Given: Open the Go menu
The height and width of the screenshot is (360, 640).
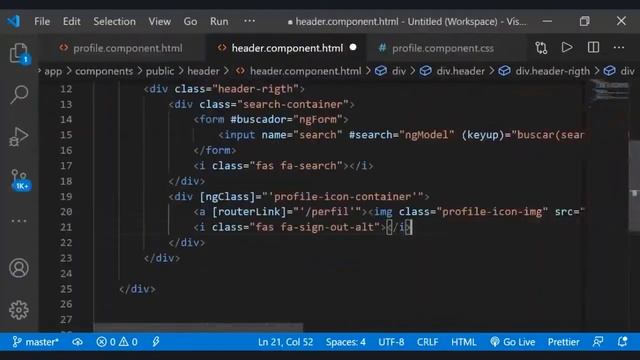Looking at the screenshot, I should [190, 21].
